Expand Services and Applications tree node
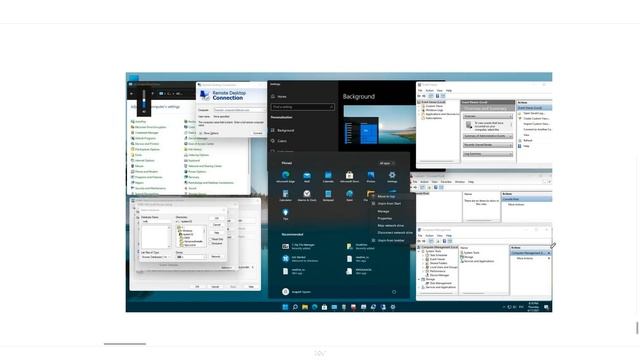This screenshot has width=640, height=360. (419, 287)
